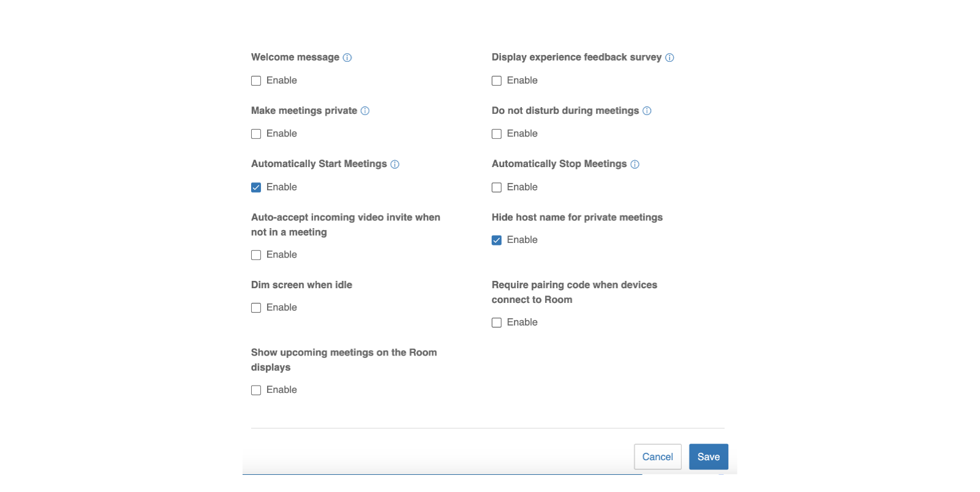Open info icon beside Automatically Stop Meetings
The width and height of the screenshot is (980, 492).
635,164
